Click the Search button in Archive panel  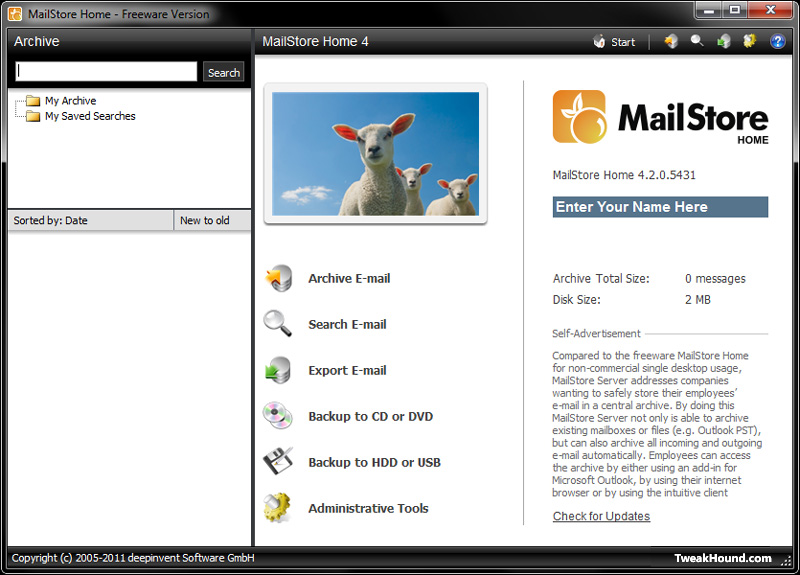point(223,72)
